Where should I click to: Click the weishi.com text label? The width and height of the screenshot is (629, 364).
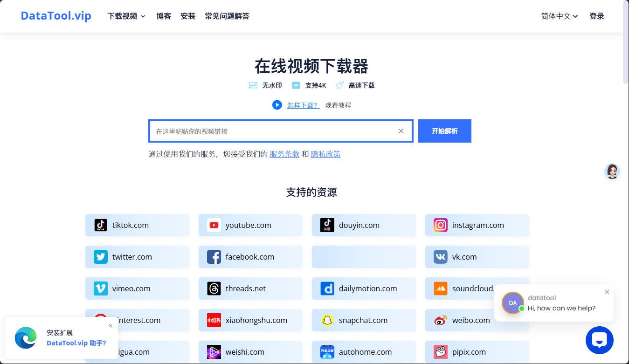pos(245,352)
